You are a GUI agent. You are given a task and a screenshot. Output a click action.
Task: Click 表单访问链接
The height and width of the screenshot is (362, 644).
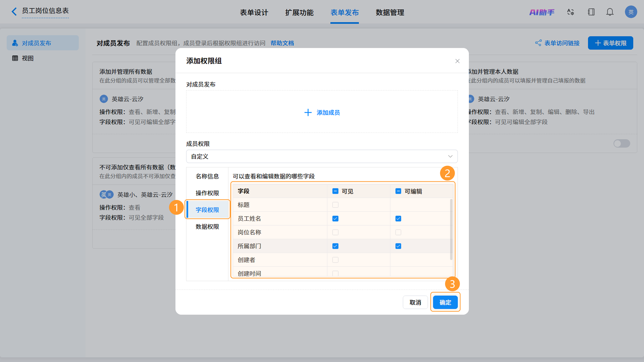pyautogui.click(x=562, y=43)
